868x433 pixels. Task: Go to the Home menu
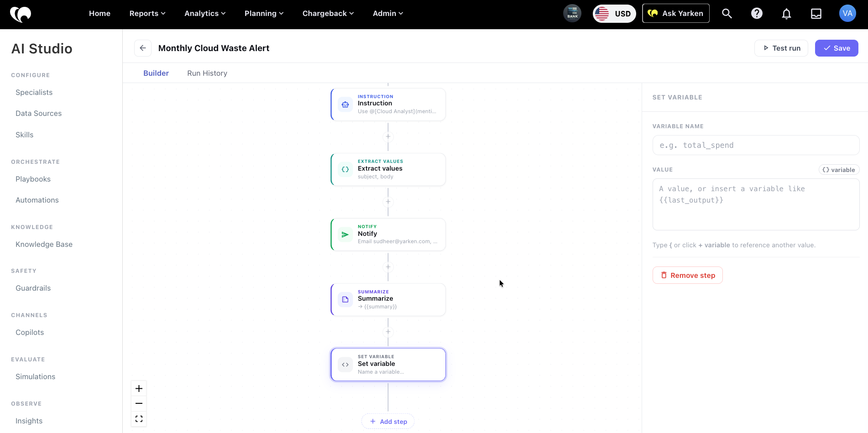pos(99,13)
